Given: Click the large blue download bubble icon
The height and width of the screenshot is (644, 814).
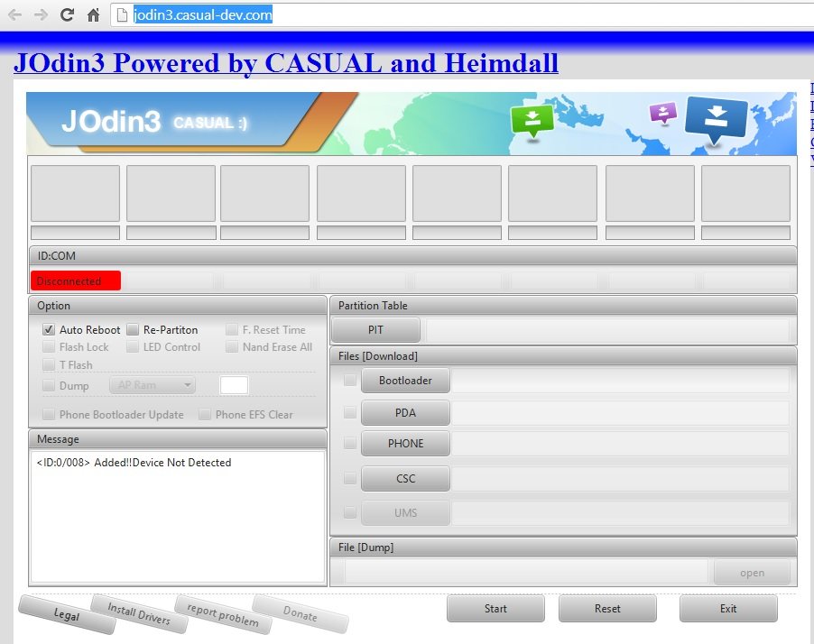Looking at the screenshot, I should [x=716, y=120].
